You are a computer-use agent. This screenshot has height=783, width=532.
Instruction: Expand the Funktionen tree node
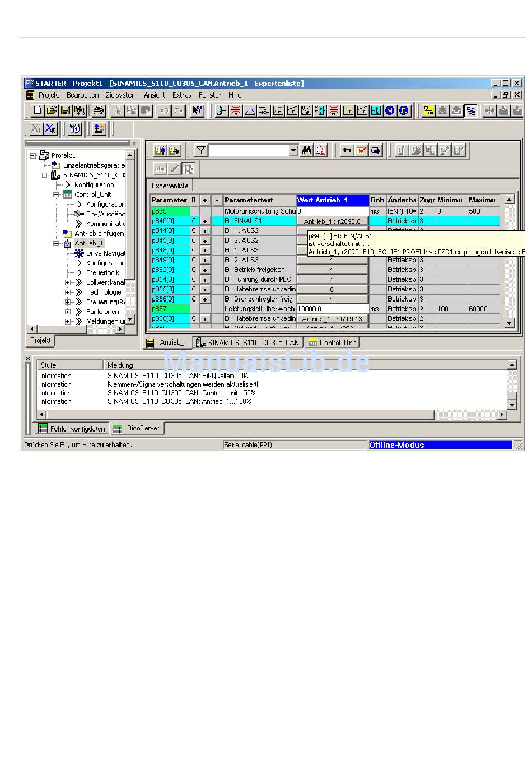[68, 312]
